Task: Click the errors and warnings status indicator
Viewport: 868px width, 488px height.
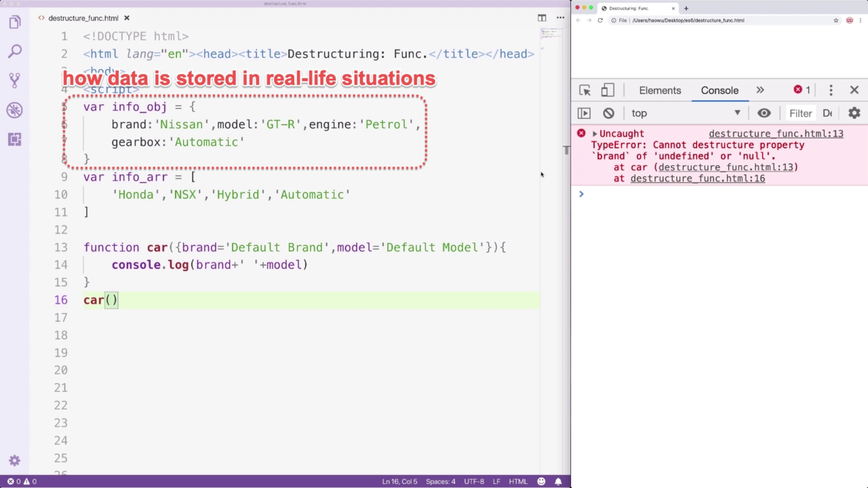Action: click(x=22, y=482)
